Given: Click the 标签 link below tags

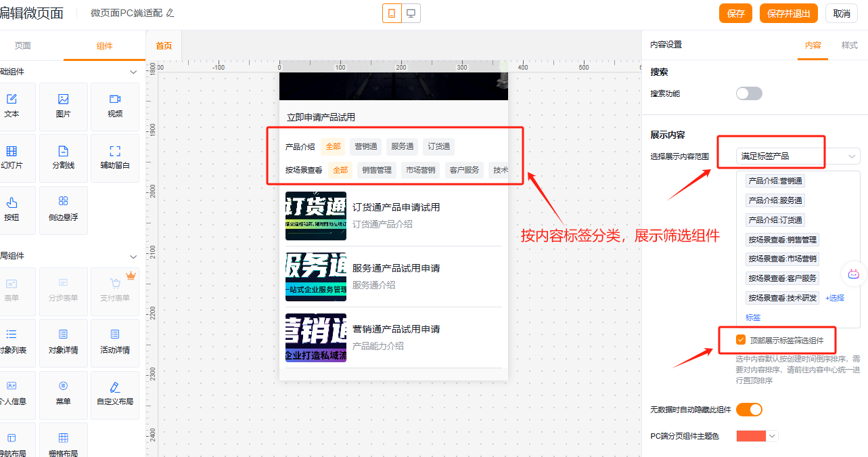Looking at the screenshot, I should [753, 318].
